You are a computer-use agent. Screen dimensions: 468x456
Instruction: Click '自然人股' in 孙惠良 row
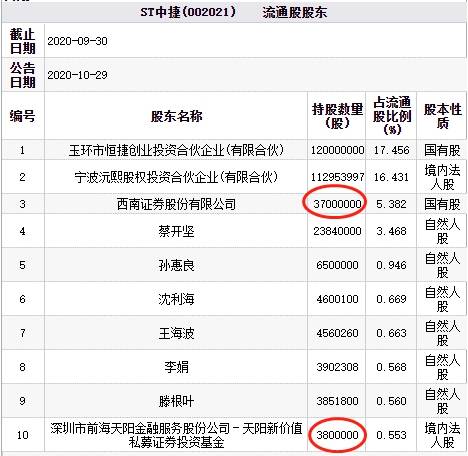[x=442, y=265]
